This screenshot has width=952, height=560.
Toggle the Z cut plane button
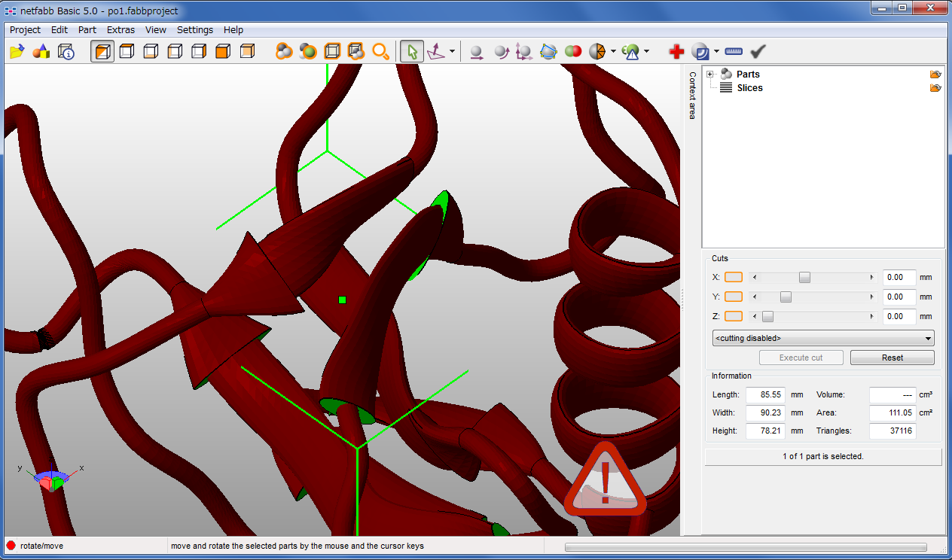(733, 316)
